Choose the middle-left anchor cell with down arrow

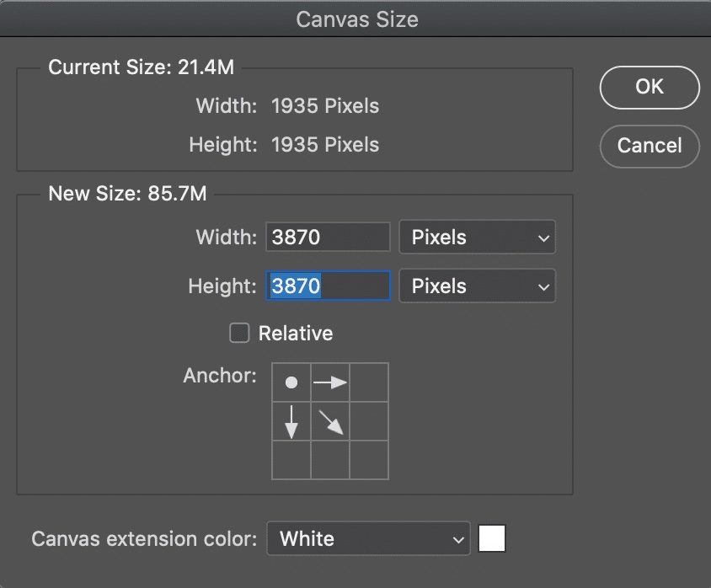pos(291,421)
